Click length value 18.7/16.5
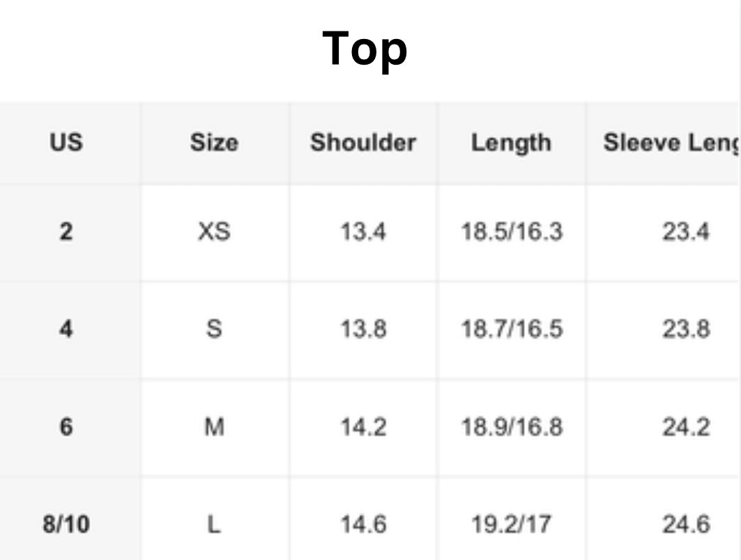The height and width of the screenshot is (560, 741). (511, 329)
